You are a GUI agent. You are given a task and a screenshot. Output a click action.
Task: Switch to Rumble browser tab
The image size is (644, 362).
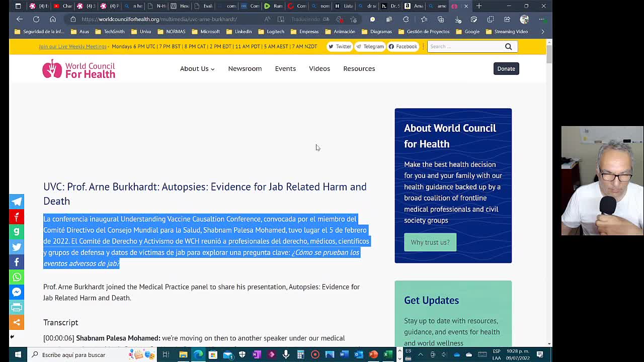tap(273, 6)
